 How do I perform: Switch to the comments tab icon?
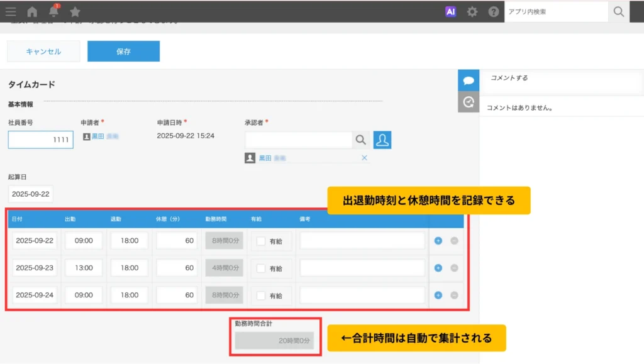(469, 80)
